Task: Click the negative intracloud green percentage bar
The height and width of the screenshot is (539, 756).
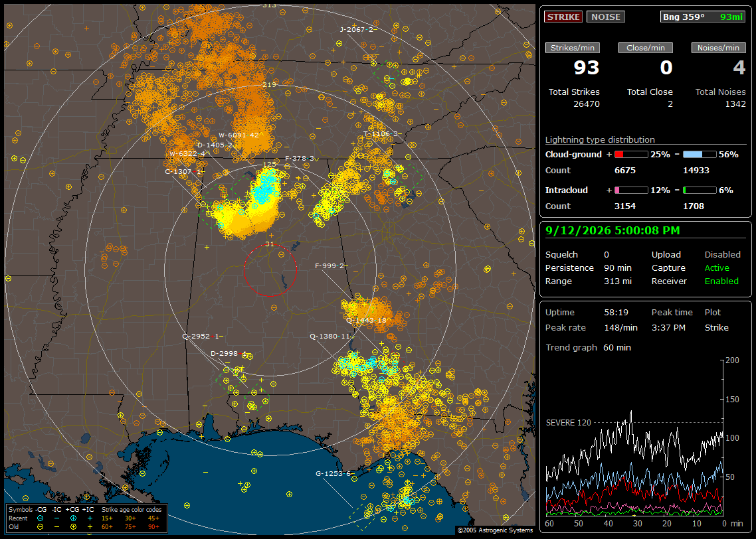Action: pyautogui.click(x=700, y=191)
